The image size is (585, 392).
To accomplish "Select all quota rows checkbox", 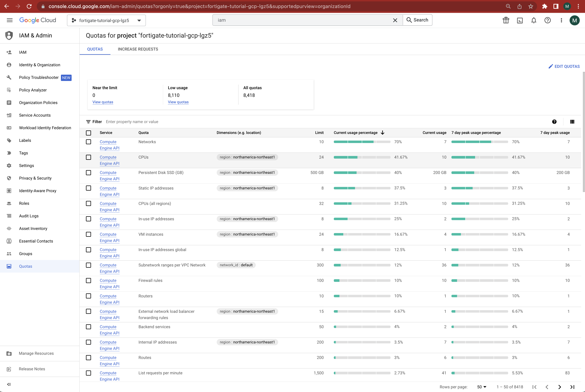I will click(x=89, y=133).
